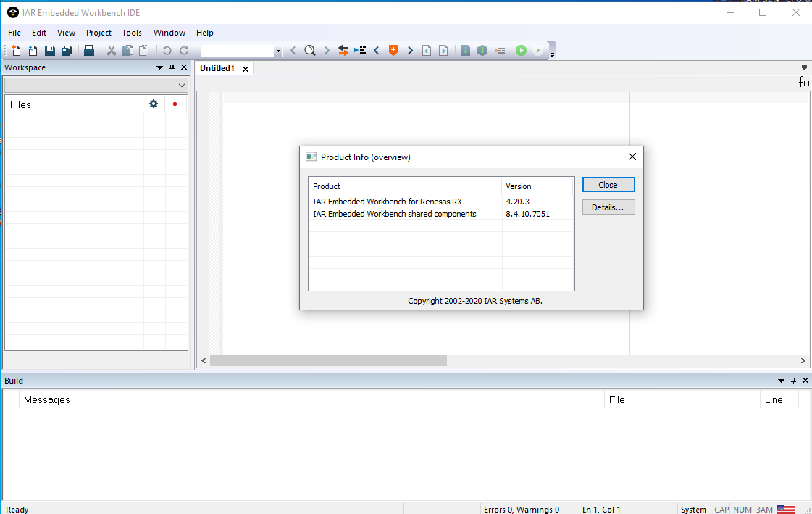
Task: Close the Product Info dialog with Close
Action: click(x=608, y=185)
